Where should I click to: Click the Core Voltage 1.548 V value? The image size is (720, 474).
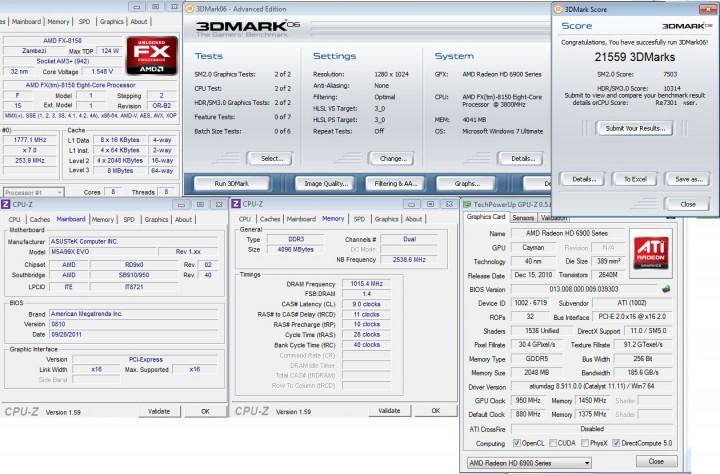pyautogui.click(x=102, y=71)
